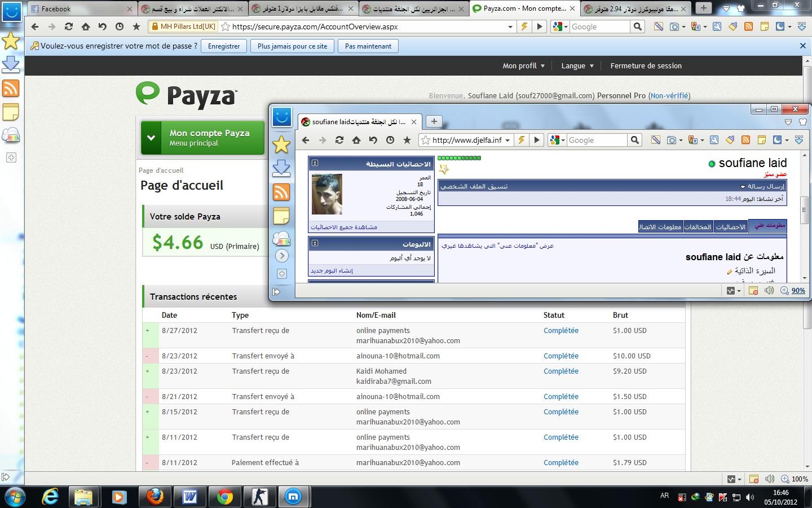Open RSS feed reader in main window sidebar
The image size is (812, 508).
point(11,89)
